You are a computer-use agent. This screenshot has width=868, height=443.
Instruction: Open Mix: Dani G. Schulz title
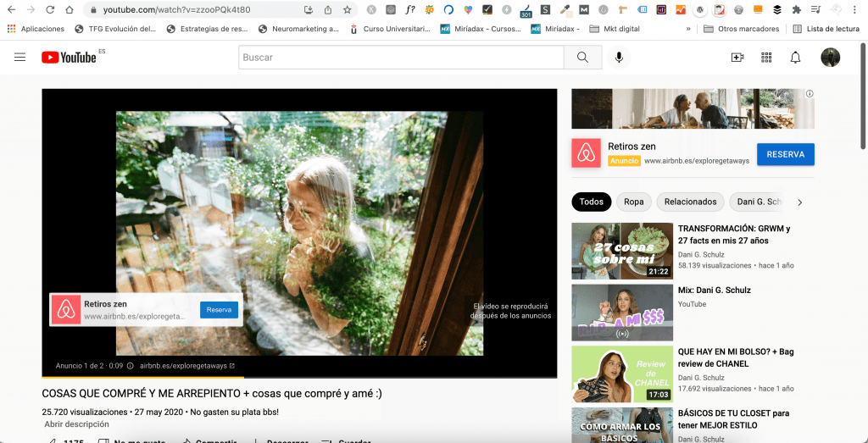click(714, 290)
